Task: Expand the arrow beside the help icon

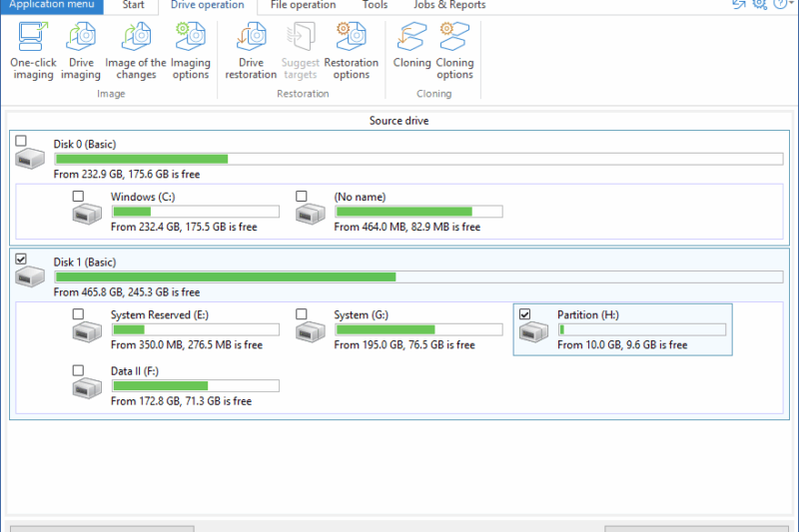Action: click(791, 3)
